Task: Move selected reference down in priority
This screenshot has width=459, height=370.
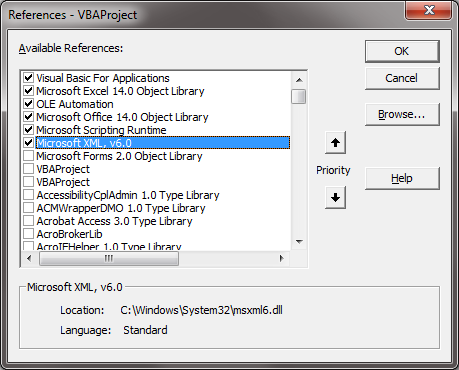Action: coord(335,197)
